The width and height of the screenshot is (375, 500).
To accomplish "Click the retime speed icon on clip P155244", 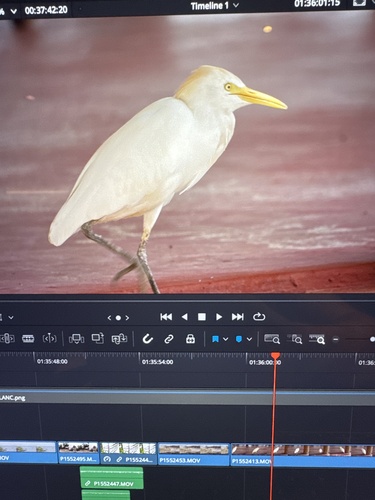I will (107, 459).
